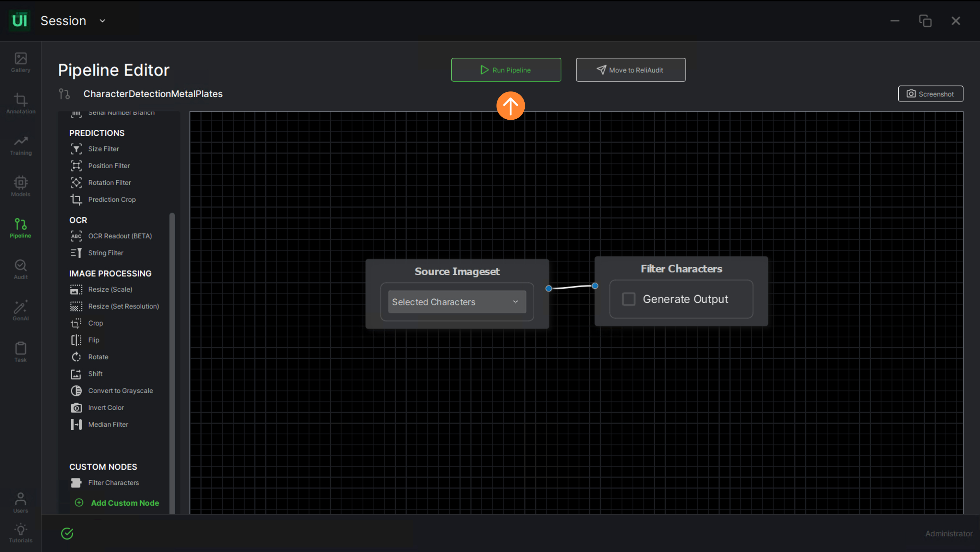Click the Rotate node icon
The height and width of the screenshot is (552, 980).
click(76, 357)
